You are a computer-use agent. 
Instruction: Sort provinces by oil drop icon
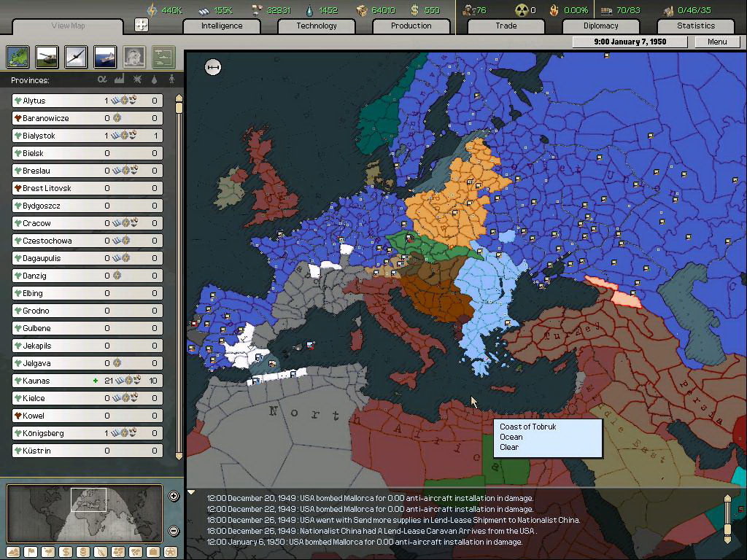pos(154,79)
